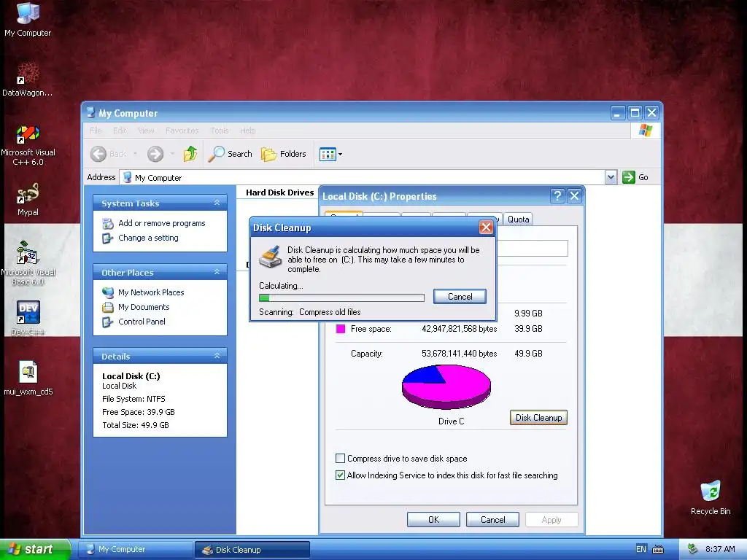Open Microsoft Visual C++ 6.0 shortcut
The image size is (747, 560).
tap(28, 145)
